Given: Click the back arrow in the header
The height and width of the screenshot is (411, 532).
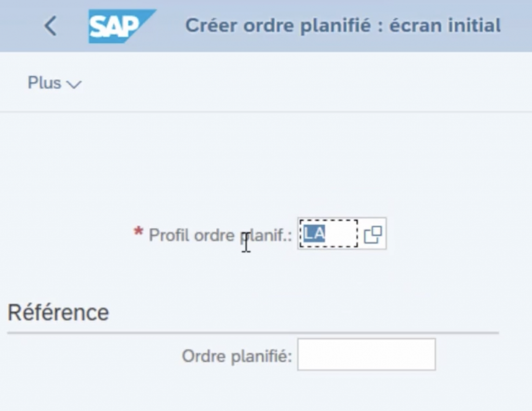Looking at the screenshot, I should [50, 26].
